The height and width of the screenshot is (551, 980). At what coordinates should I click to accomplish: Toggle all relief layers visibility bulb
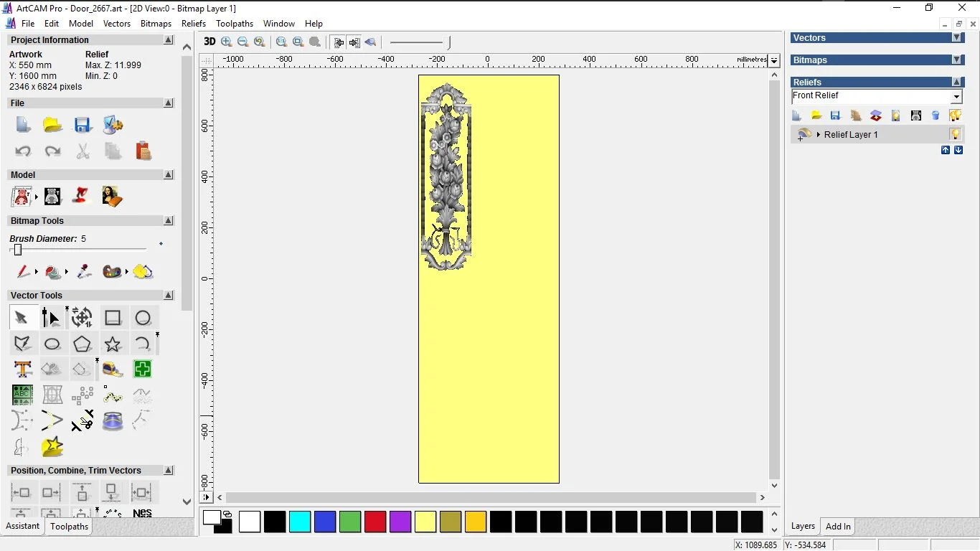pyautogui.click(x=955, y=116)
